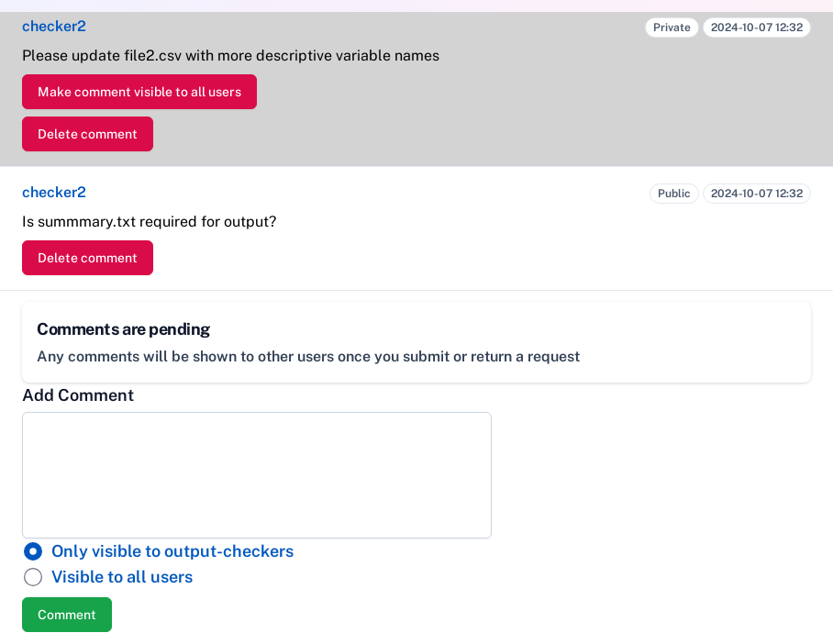Select the Only visible to output-checkers radio button

(33, 551)
